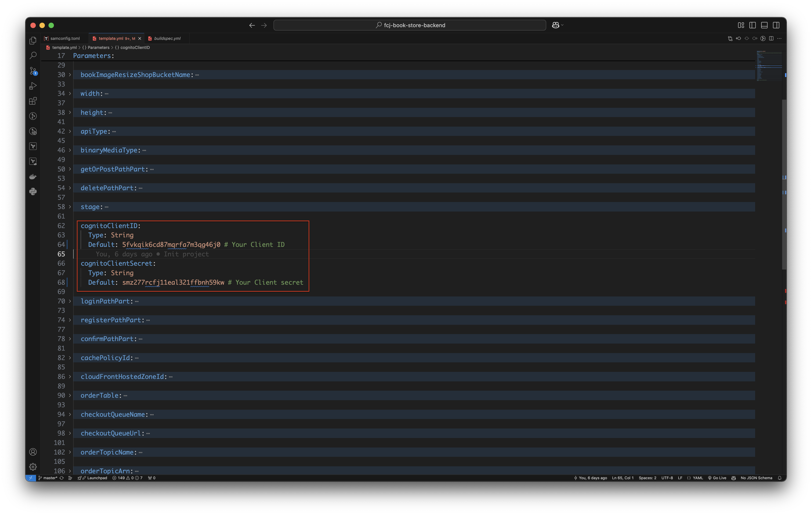
Task: Open the Accounts menu icon
Action: click(x=33, y=452)
